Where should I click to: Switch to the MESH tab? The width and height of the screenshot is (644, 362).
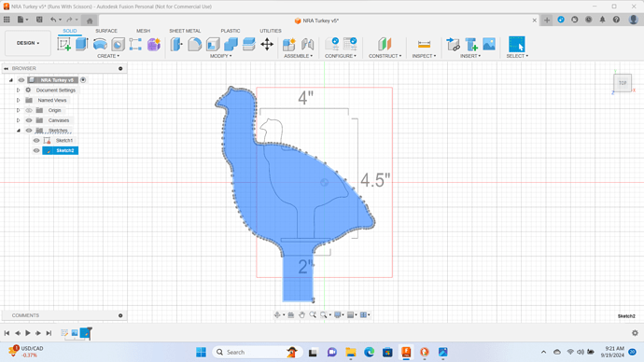click(144, 31)
